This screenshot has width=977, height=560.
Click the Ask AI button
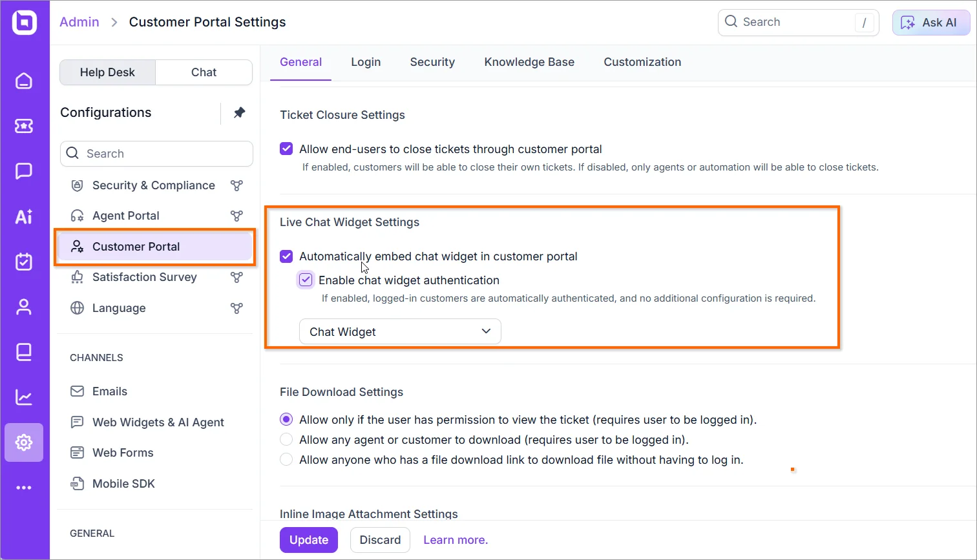click(931, 22)
